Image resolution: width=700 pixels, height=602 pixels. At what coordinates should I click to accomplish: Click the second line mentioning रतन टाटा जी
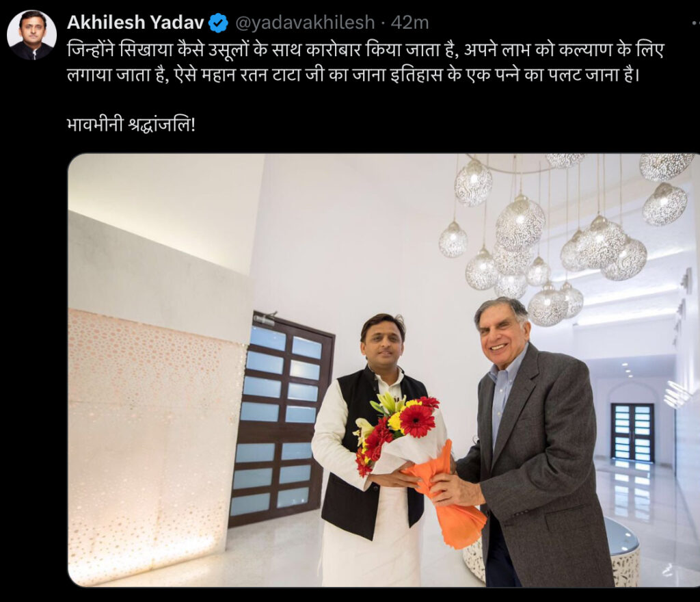tap(353, 75)
